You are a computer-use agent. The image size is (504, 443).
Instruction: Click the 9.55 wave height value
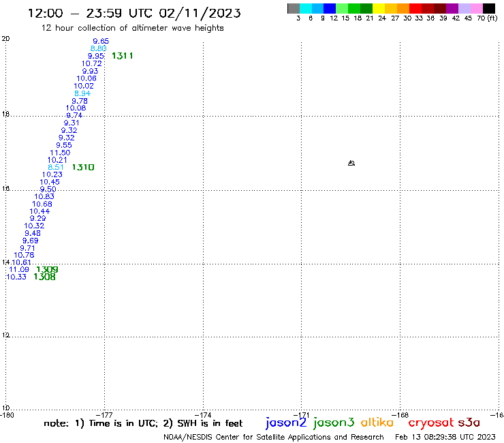[64, 145]
